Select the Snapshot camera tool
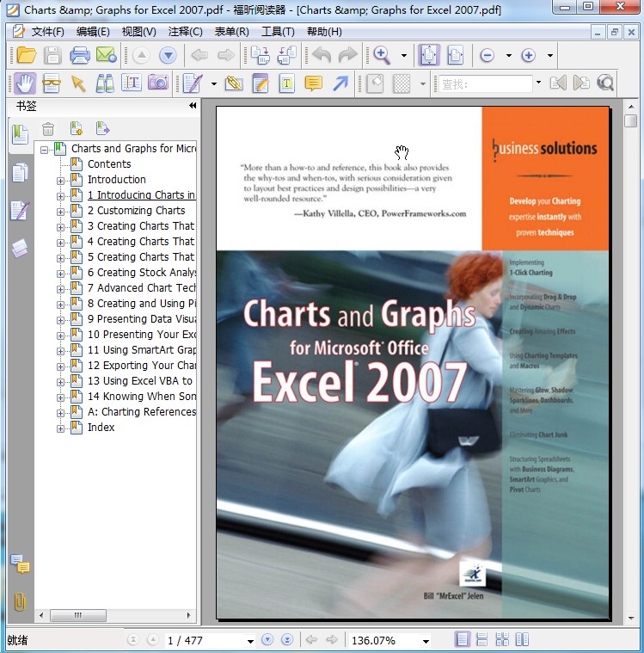 tap(157, 83)
